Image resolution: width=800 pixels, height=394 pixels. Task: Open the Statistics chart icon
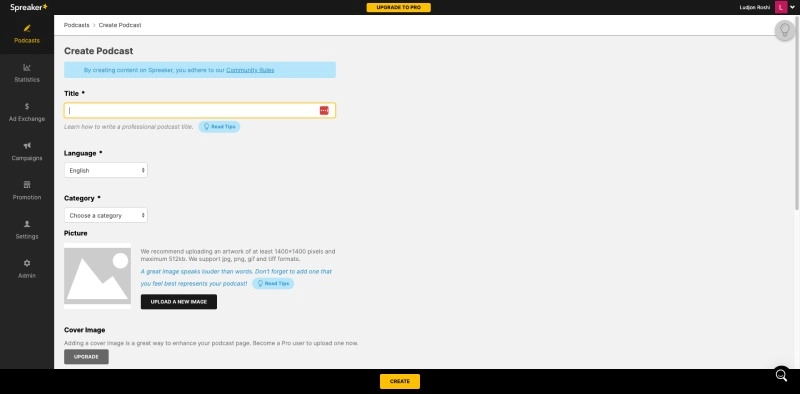click(x=27, y=67)
